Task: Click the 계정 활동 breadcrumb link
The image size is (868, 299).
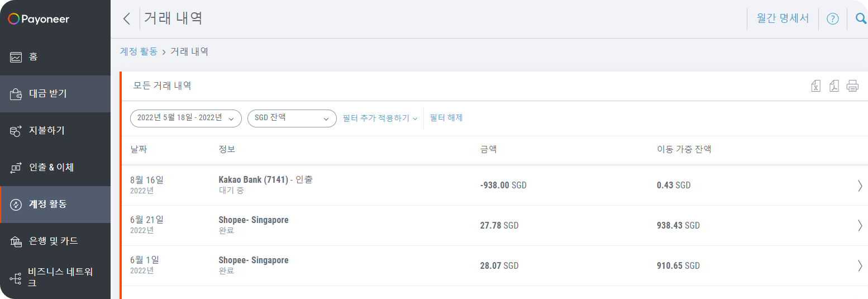Action: click(139, 51)
